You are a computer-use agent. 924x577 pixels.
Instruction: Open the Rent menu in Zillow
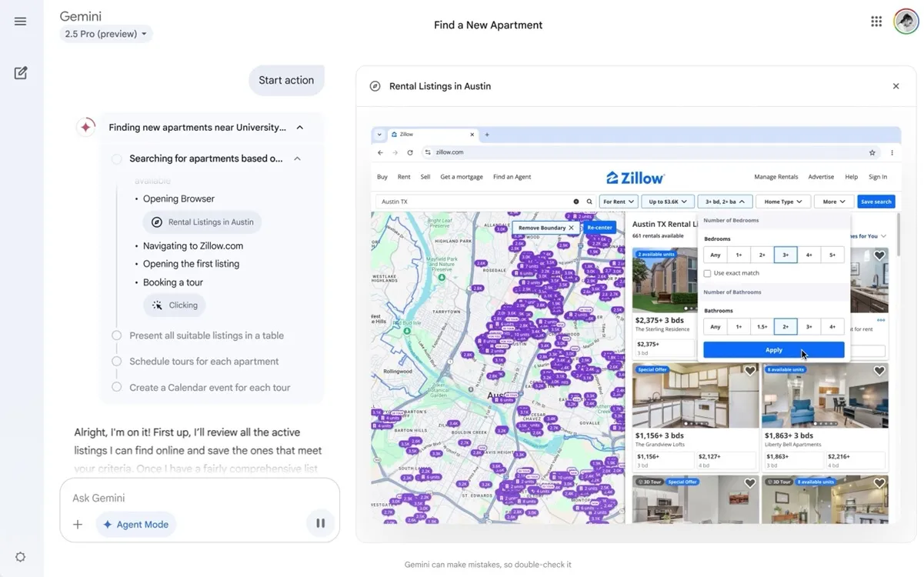coord(404,177)
